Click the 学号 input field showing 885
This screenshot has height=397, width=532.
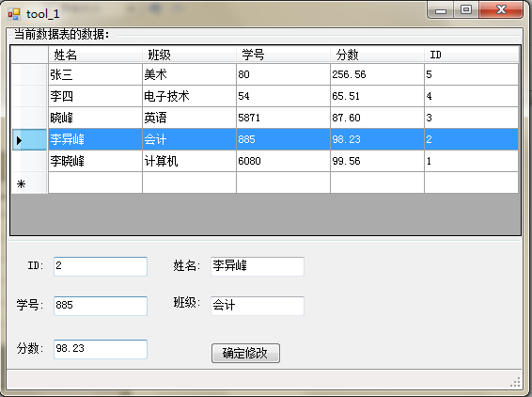point(101,306)
